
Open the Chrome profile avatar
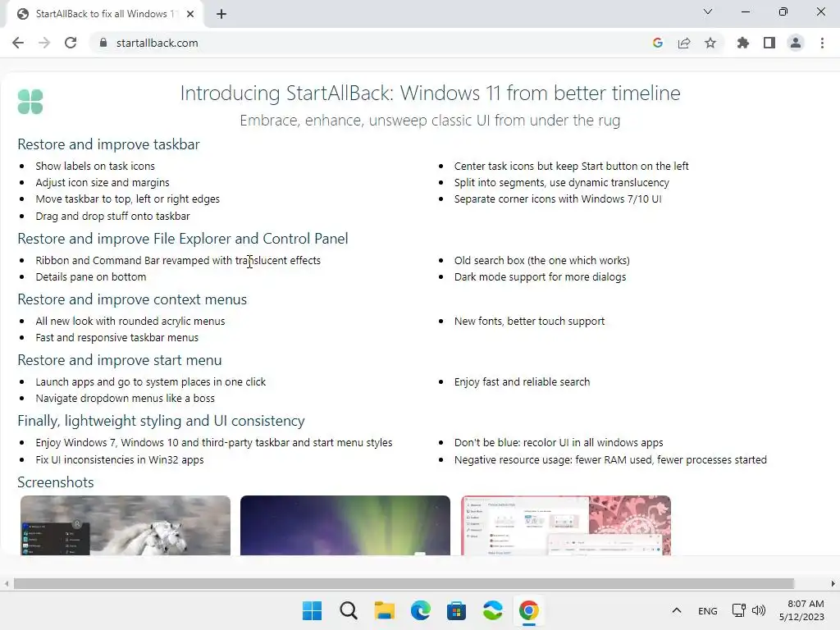pos(796,43)
